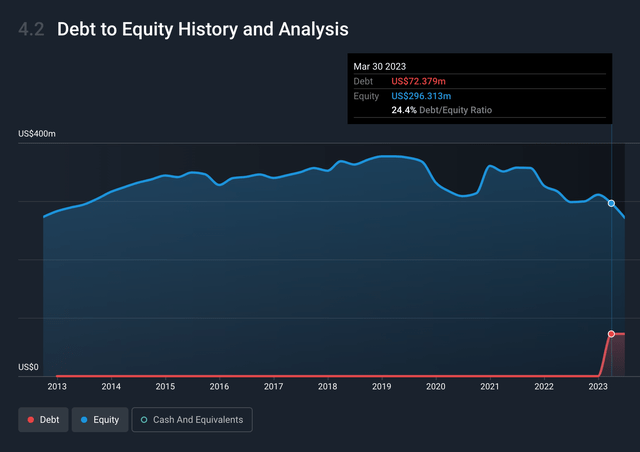Toggle the Debt series in the legend
This screenshot has width=640, height=452.
(43, 420)
